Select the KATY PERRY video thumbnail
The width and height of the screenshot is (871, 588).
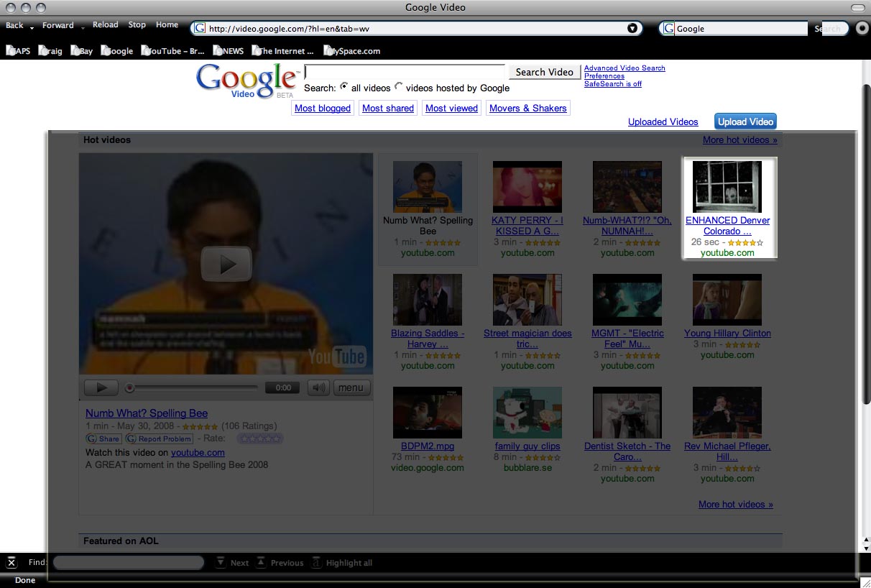click(527, 187)
